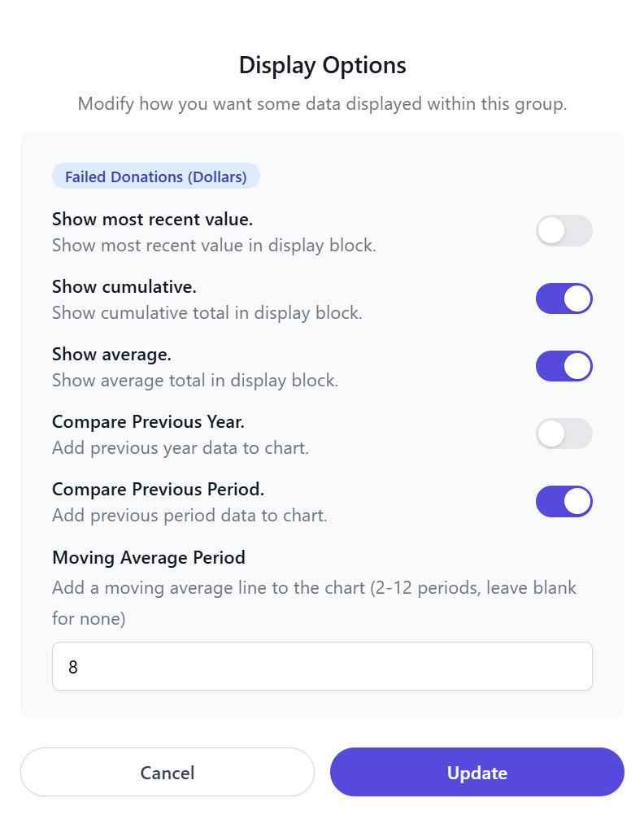Viewport: 644px width, 815px height.
Task: Click the 'Add previous year data to chart' description
Action: (x=180, y=447)
